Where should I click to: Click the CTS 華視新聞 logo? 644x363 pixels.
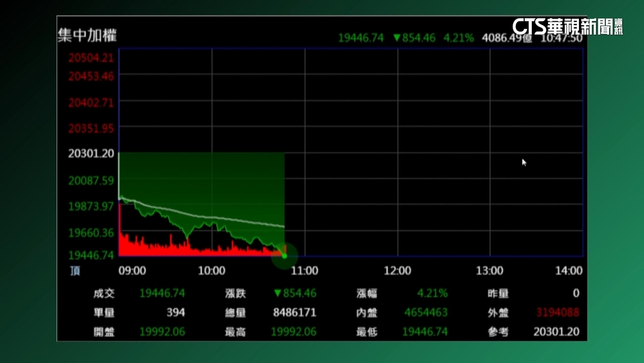point(567,26)
